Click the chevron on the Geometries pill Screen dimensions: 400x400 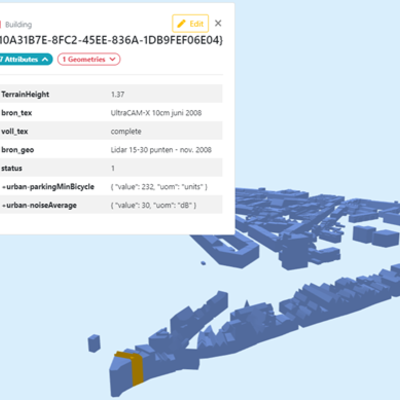(x=113, y=59)
